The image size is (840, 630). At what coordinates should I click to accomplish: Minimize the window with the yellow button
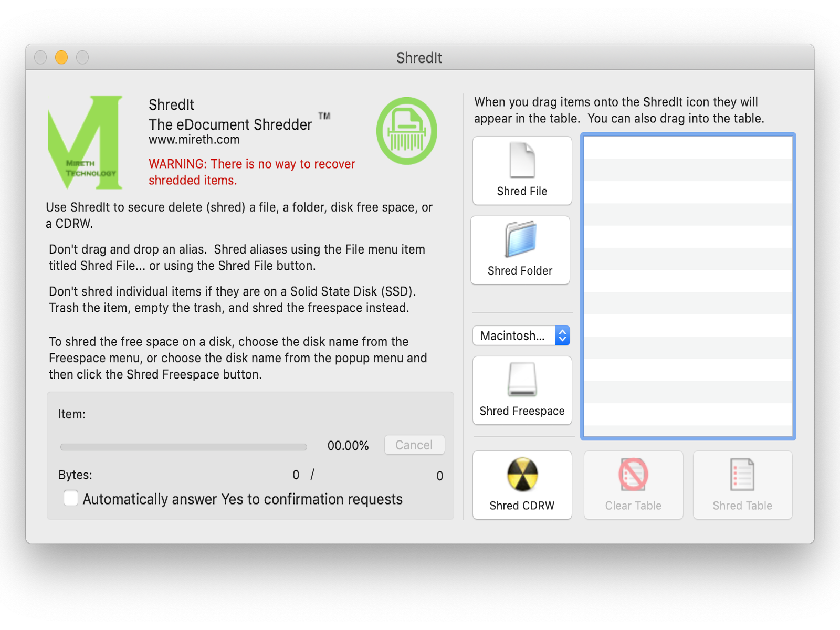click(61, 57)
